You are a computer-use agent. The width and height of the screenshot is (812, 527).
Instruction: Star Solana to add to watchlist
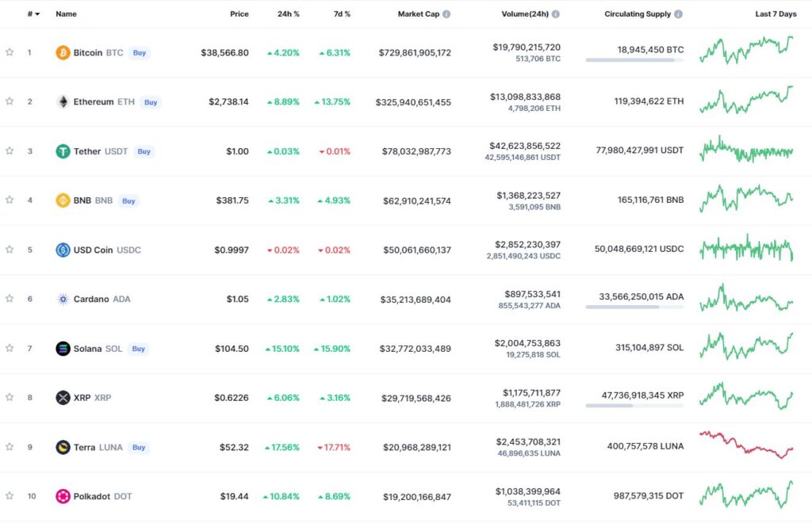click(x=10, y=348)
